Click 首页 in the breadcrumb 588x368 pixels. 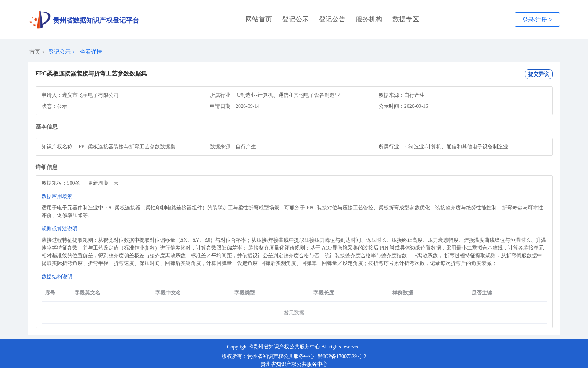[x=35, y=52]
